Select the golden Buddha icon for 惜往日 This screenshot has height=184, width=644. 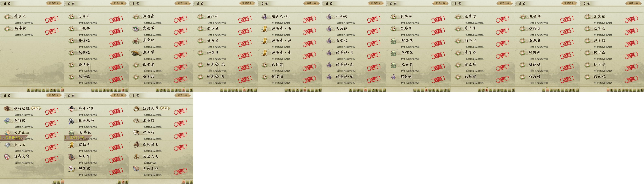point(72,145)
